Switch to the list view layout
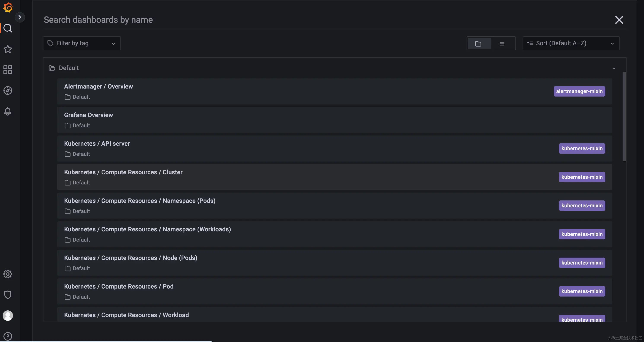This screenshot has height=342, width=644. pyautogui.click(x=502, y=44)
